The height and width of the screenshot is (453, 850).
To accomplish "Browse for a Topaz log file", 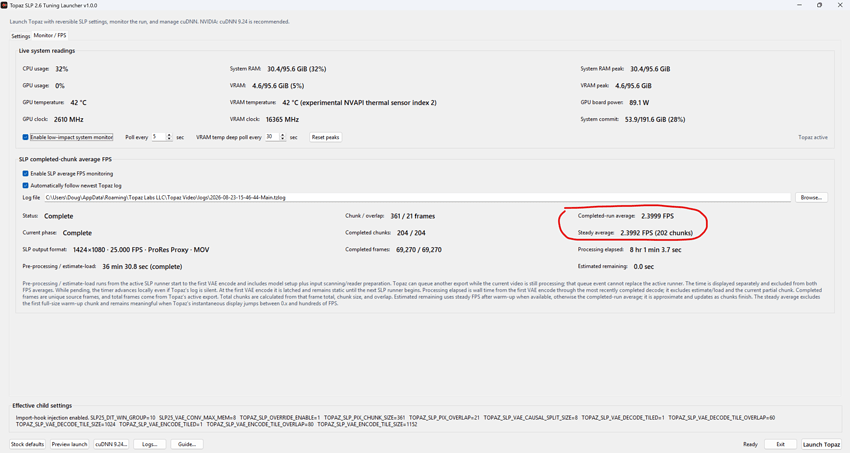I will coord(811,198).
